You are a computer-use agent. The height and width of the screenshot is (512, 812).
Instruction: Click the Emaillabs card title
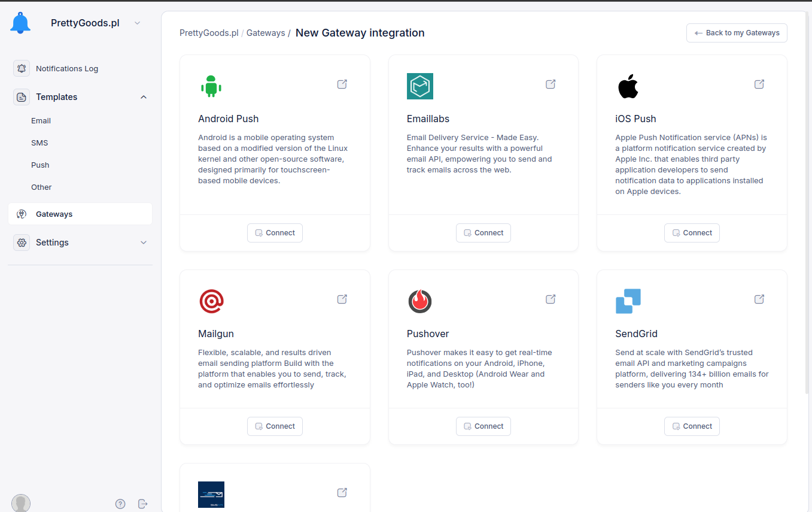(x=428, y=119)
